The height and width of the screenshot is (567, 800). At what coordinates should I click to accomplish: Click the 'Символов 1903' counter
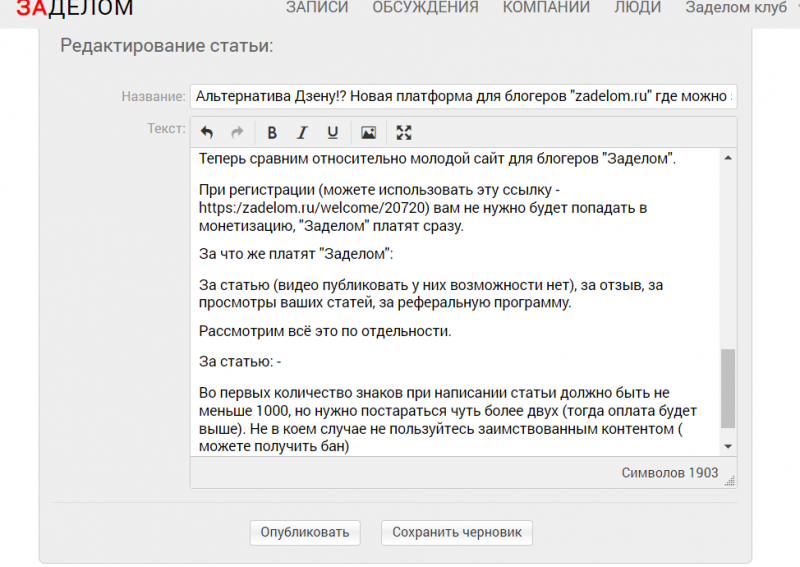coord(669,473)
